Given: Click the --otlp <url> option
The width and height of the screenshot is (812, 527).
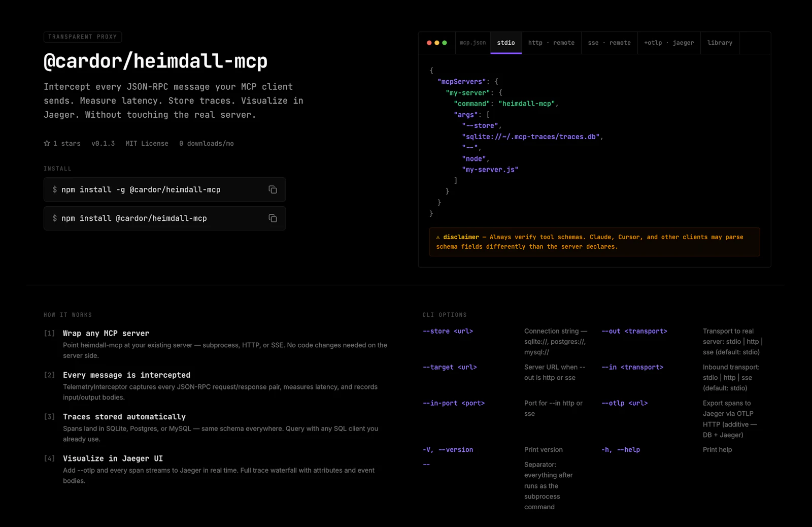Looking at the screenshot, I should pyautogui.click(x=625, y=403).
